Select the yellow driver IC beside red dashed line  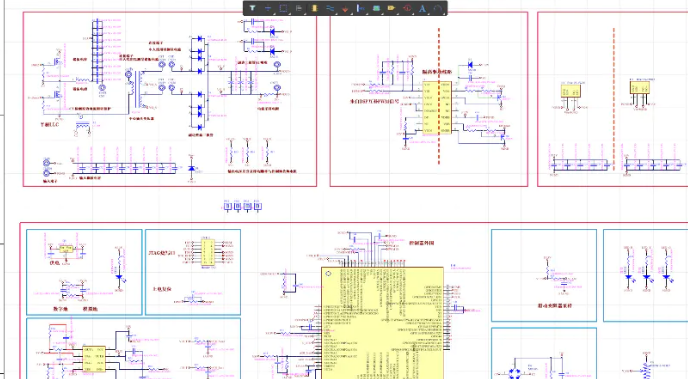coord(437,107)
